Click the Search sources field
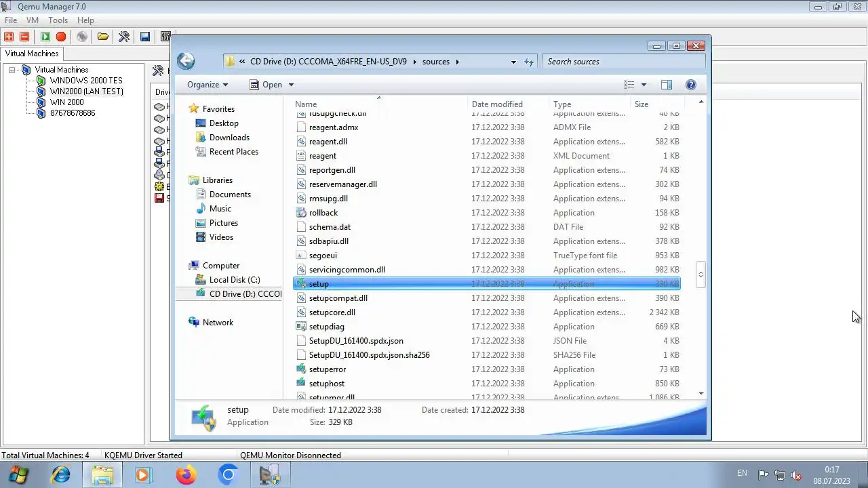The image size is (868, 488). (623, 62)
